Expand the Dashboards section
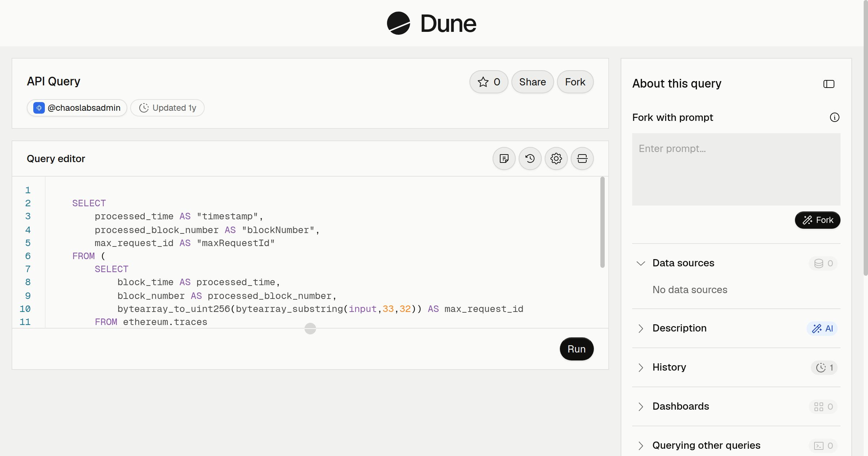The height and width of the screenshot is (456, 868). point(641,406)
